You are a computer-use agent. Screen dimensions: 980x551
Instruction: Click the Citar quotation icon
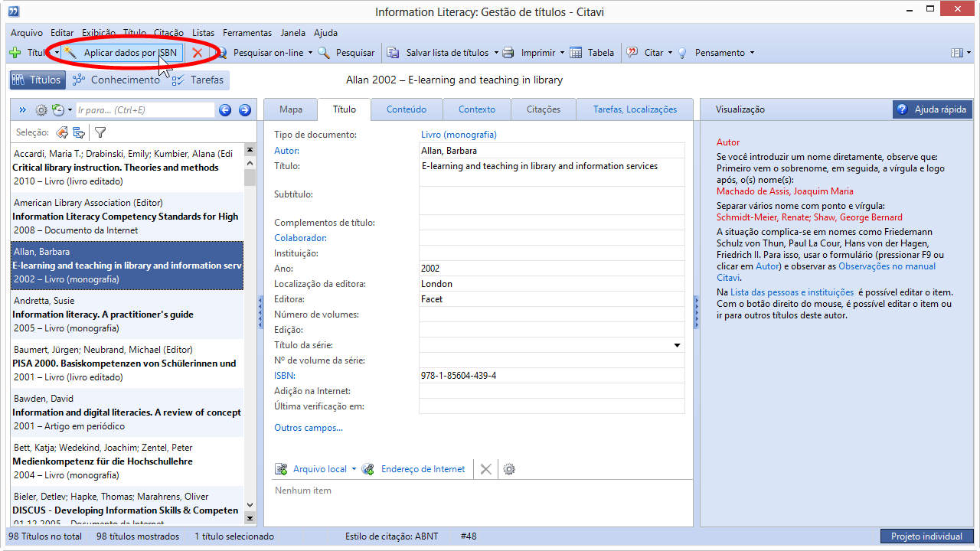coord(632,53)
